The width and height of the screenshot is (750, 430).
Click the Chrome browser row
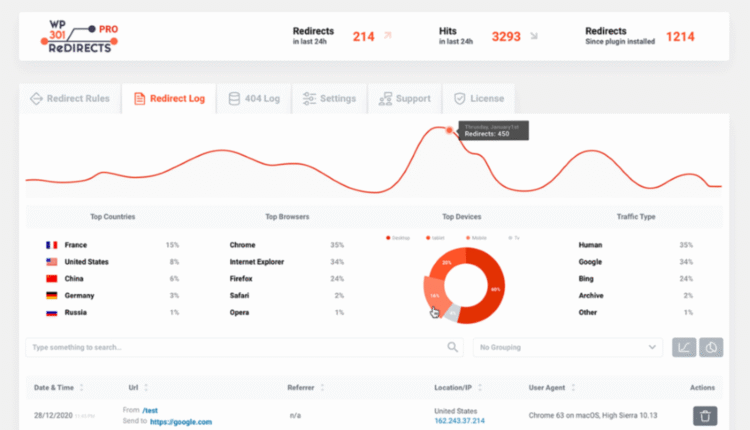(287, 245)
